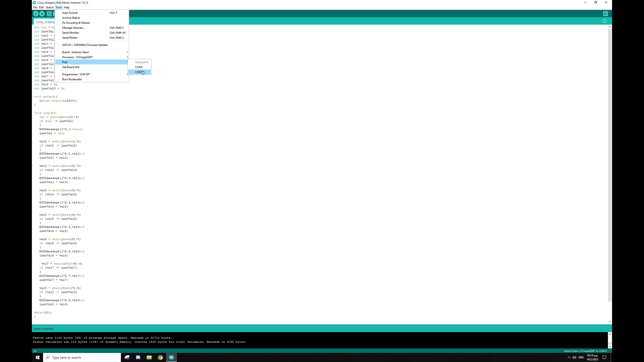The image size is (644, 362).
Task: Open the Chrome taskbar icon
Action: (160, 357)
